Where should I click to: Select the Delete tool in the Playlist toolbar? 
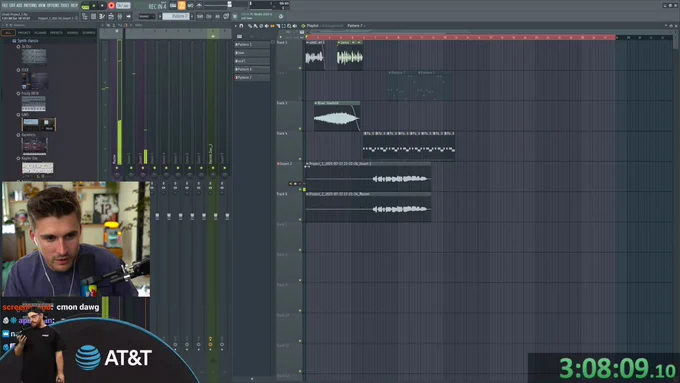coord(261,26)
